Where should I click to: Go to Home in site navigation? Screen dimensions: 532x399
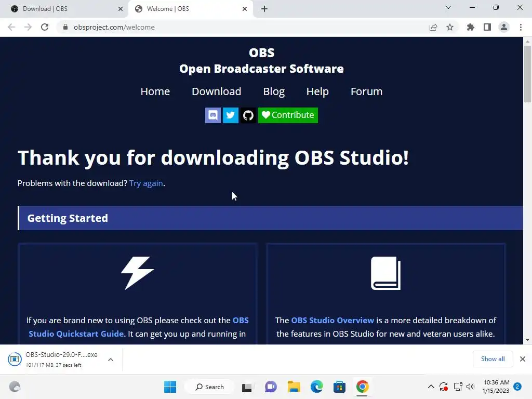coord(155,91)
